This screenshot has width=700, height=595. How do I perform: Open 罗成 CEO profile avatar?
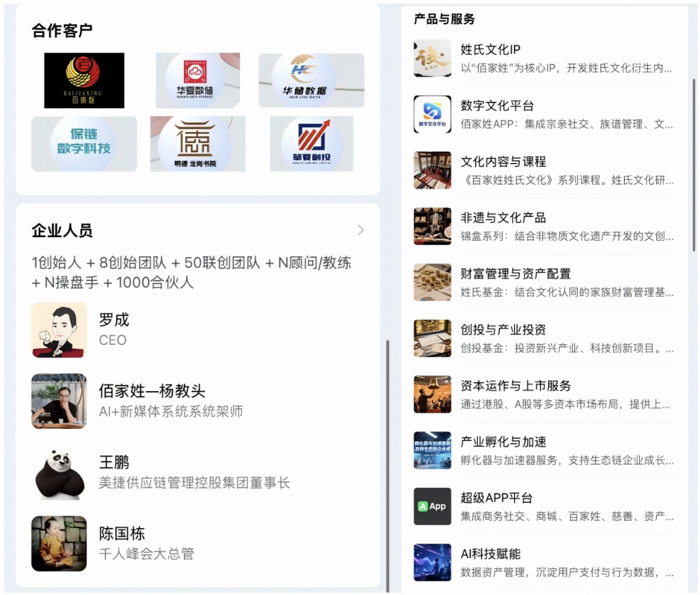point(59,330)
